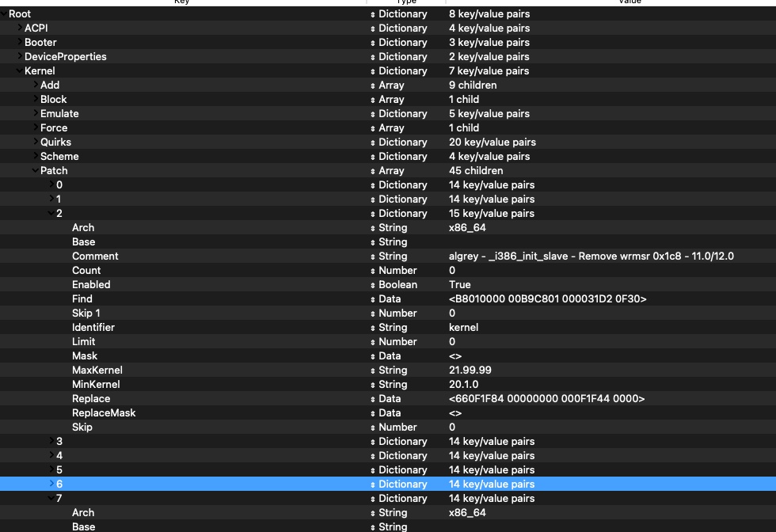Image resolution: width=776 pixels, height=532 pixels.
Task: Click the Enabled value True
Action: click(459, 285)
